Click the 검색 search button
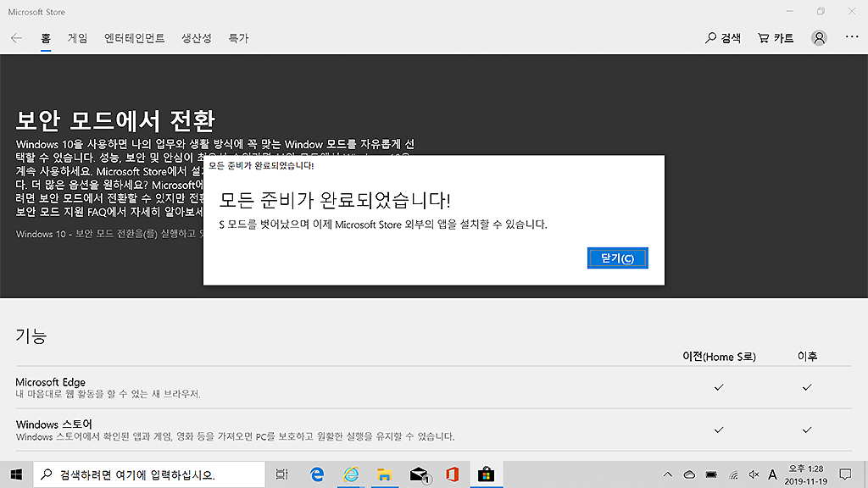 (x=723, y=38)
